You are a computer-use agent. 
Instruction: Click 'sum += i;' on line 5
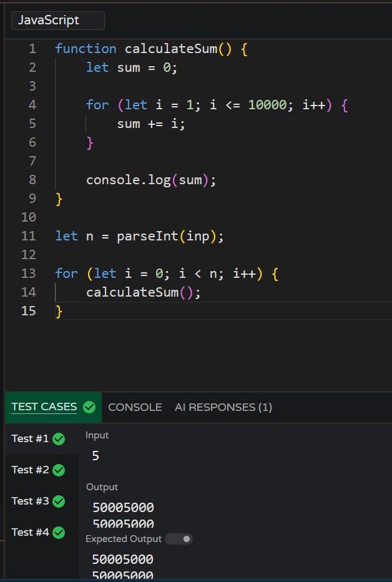pos(151,124)
